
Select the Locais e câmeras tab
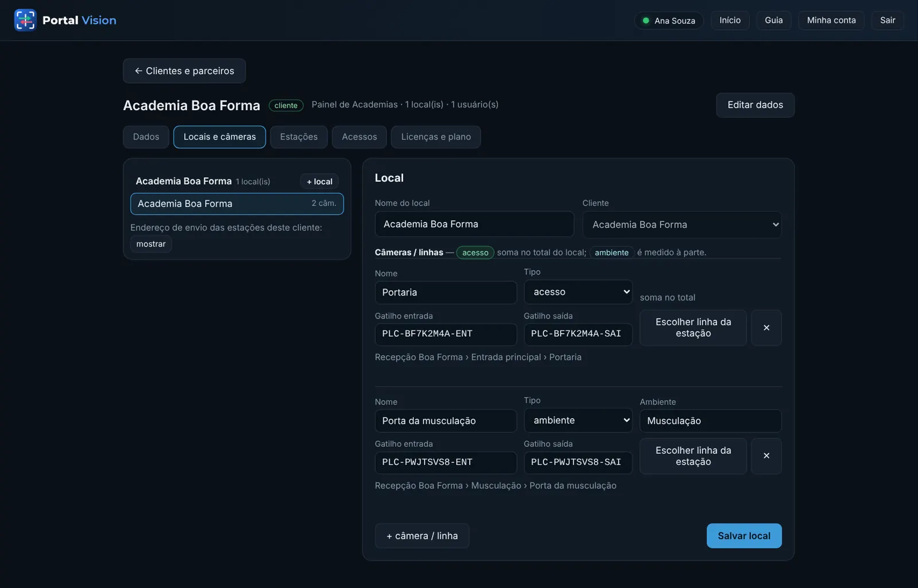click(220, 137)
